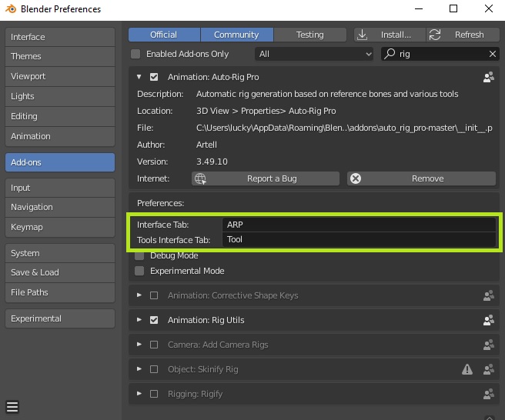Enable Skinify Rig add-on checkbox
This screenshot has height=420, width=505.
click(x=154, y=369)
